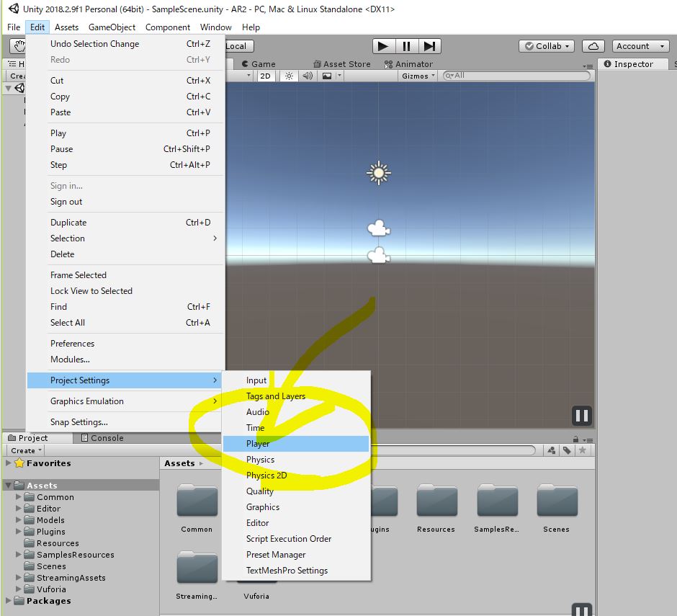This screenshot has height=616, width=677.
Task: Choose Script Execution Order
Action: [296, 539]
